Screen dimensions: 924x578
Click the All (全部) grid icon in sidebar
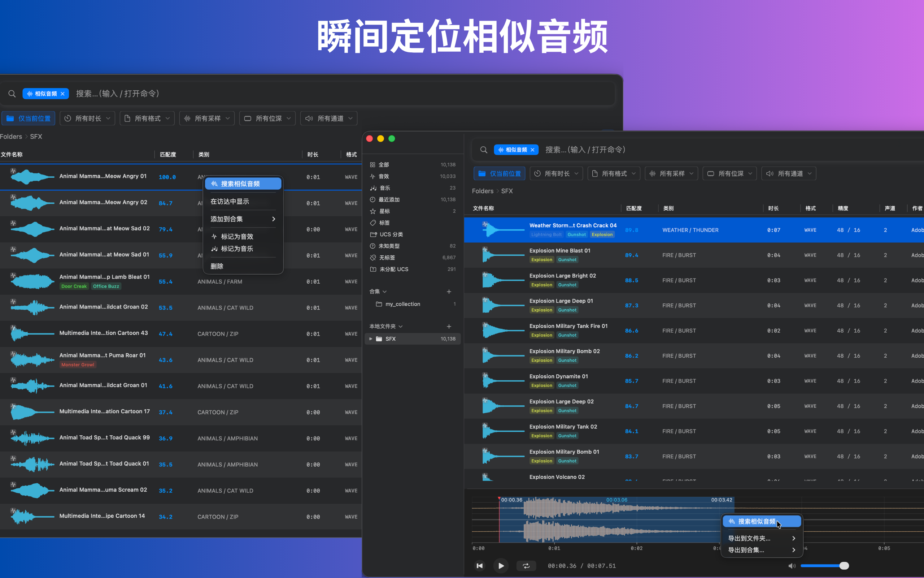click(372, 165)
